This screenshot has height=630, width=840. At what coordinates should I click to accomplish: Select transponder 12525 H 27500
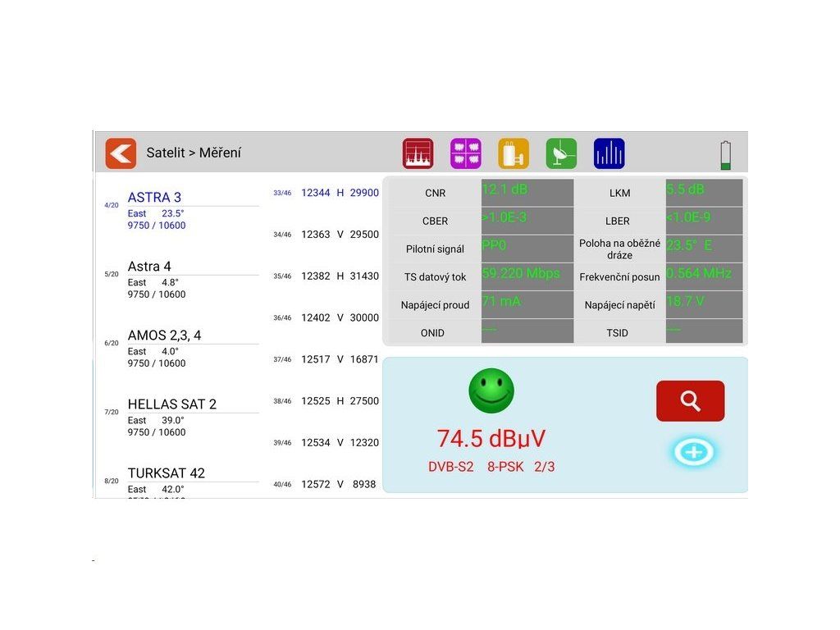[x=326, y=401]
